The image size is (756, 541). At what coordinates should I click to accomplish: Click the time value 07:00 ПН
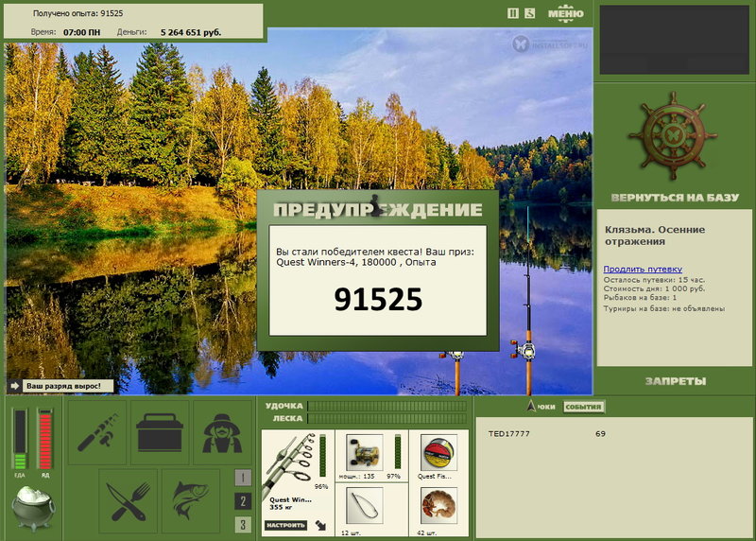point(82,32)
